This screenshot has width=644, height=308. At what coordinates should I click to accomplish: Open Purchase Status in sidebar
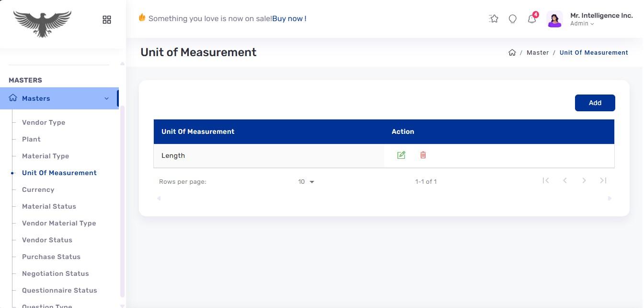point(51,257)
